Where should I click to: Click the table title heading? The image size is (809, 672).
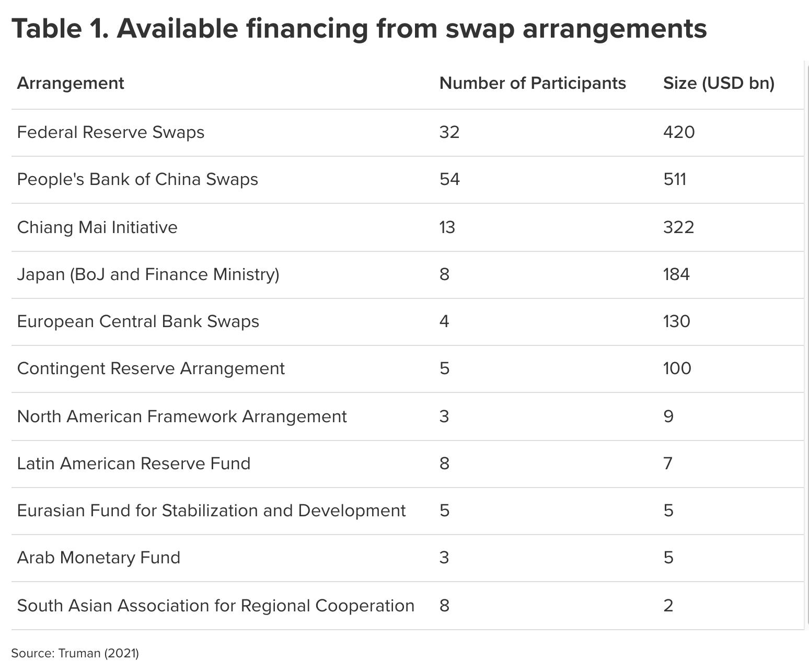tap(359, 28)
